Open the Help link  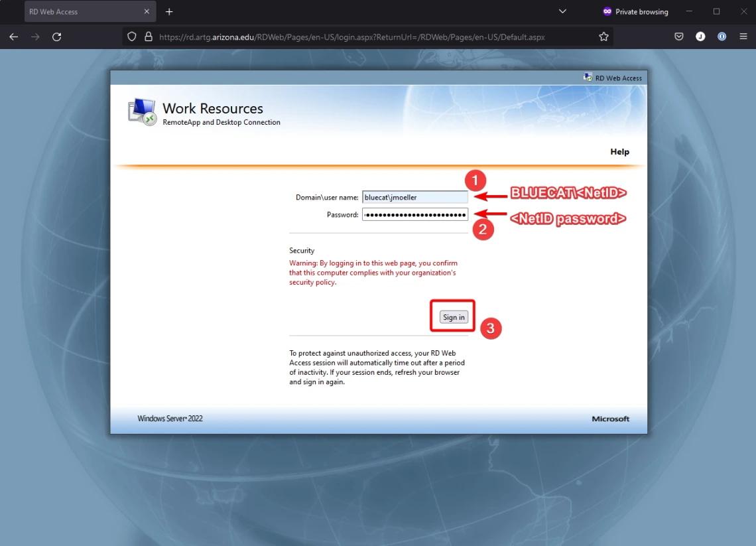[x=619, y=151]
